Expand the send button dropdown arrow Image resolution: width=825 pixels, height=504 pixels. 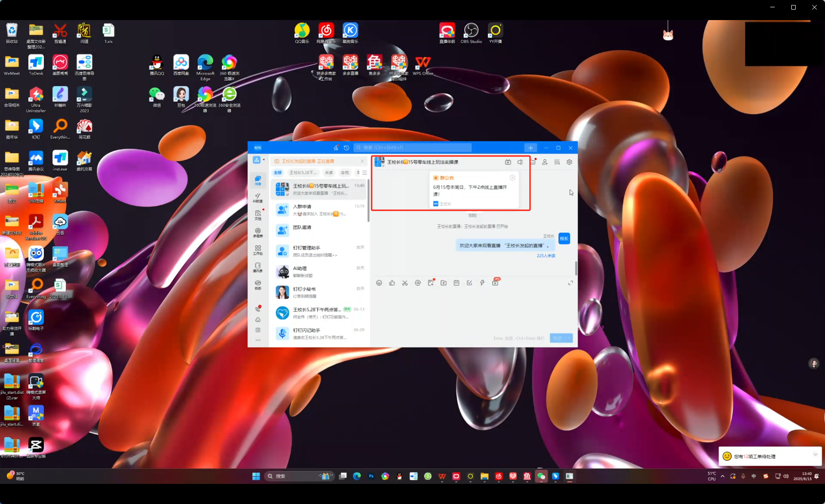(x=569, y=338)
